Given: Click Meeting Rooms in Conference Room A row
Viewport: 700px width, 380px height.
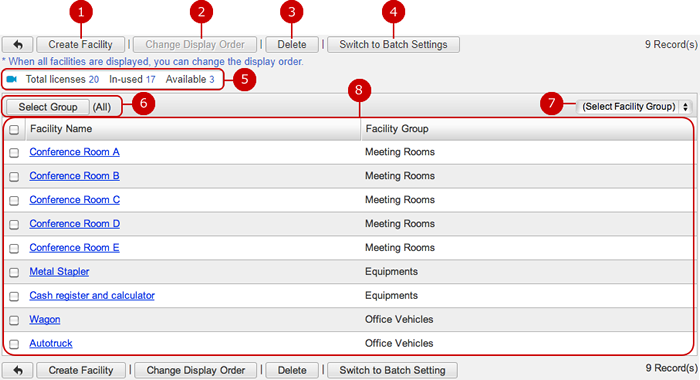Looking at the screenshot, I should [400, 152].
